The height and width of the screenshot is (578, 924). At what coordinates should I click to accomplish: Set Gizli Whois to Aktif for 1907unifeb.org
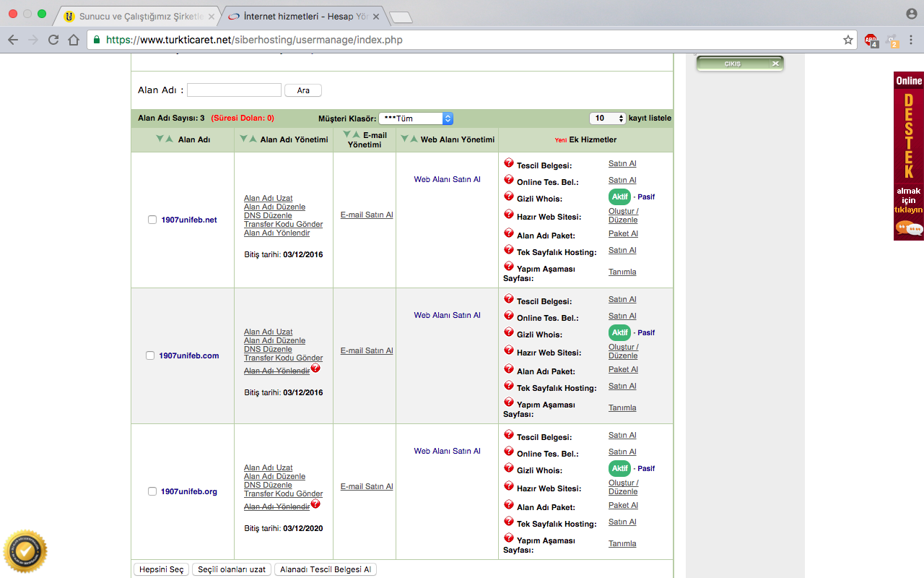click(x=619, y=468)
